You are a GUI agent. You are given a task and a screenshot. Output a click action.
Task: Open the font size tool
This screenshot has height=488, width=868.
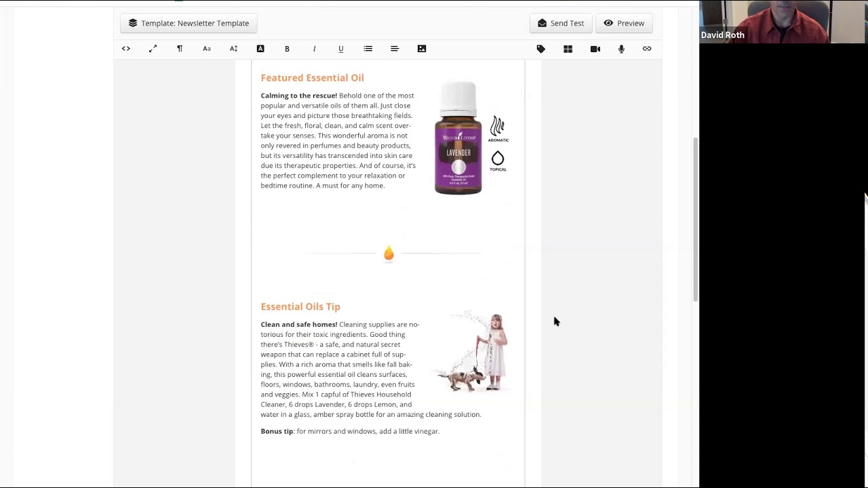[x=233, y=49]
